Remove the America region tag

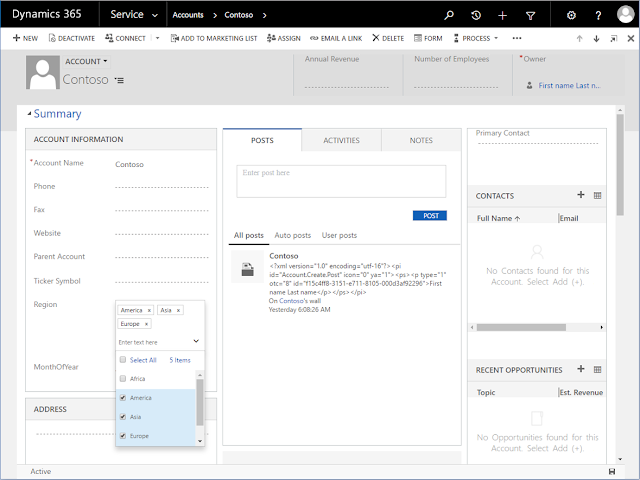[149, 311]
